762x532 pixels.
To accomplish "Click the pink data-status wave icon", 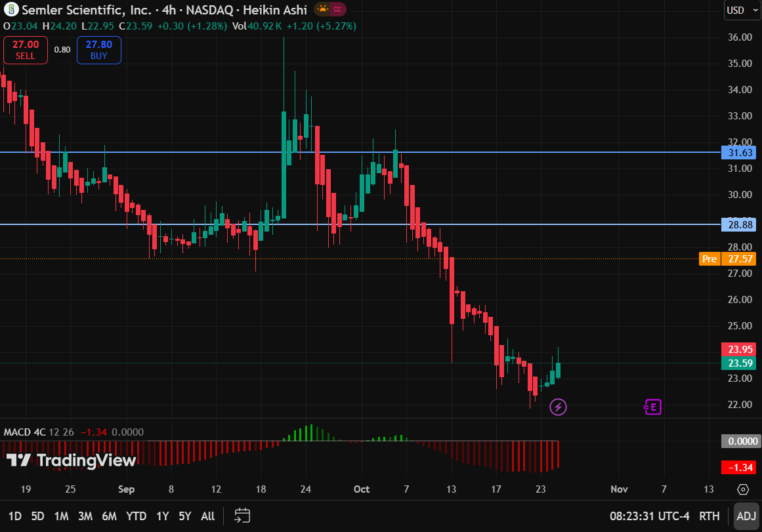I will (x=338, y=9).
